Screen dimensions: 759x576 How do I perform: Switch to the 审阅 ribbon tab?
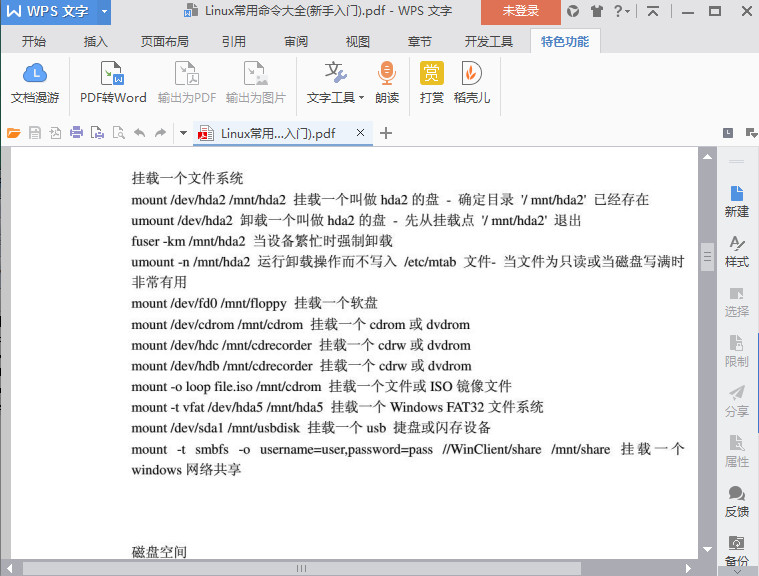tap(296, 42)
